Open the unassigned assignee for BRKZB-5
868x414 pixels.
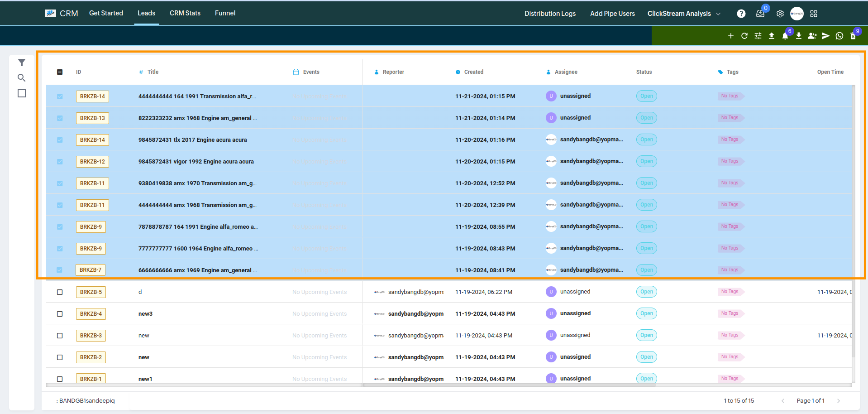(x=568, y=292)
